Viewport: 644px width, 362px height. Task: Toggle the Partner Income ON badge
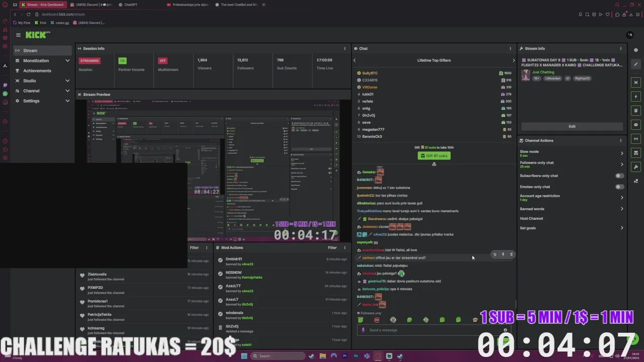(x=122, y=61)
